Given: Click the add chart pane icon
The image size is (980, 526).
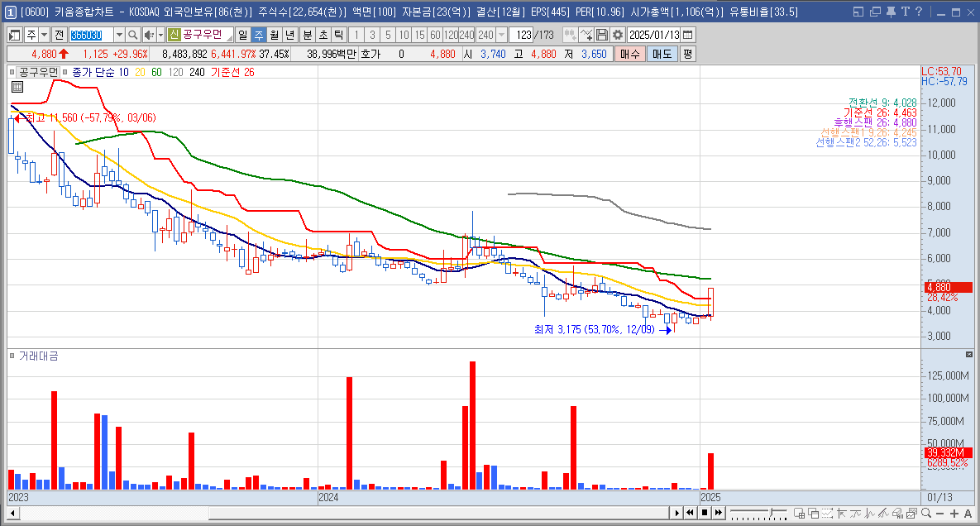Looking at the screenshot, I should 800,514.
